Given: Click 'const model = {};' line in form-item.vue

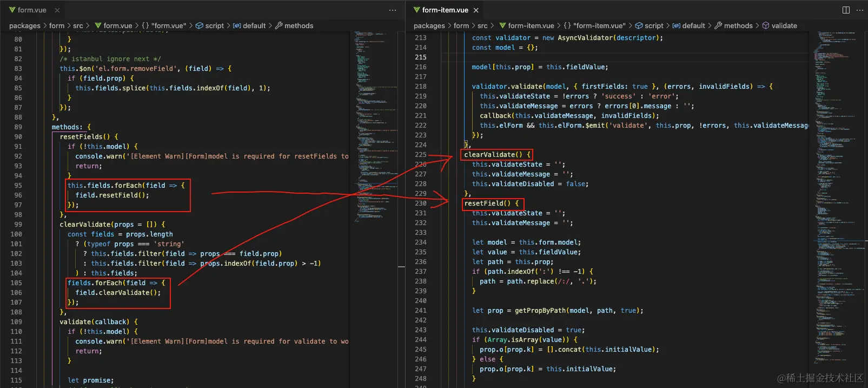Looking at the screenshot, I should [x=505, y=48].
